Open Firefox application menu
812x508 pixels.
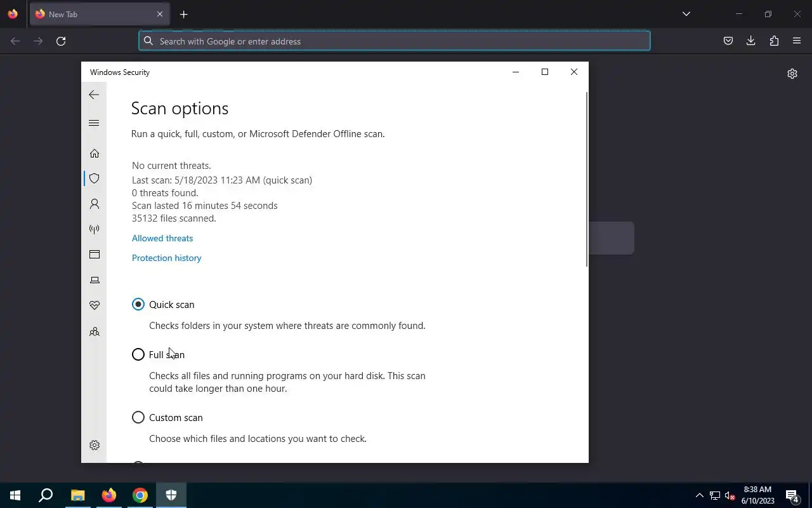click(797, 41)
